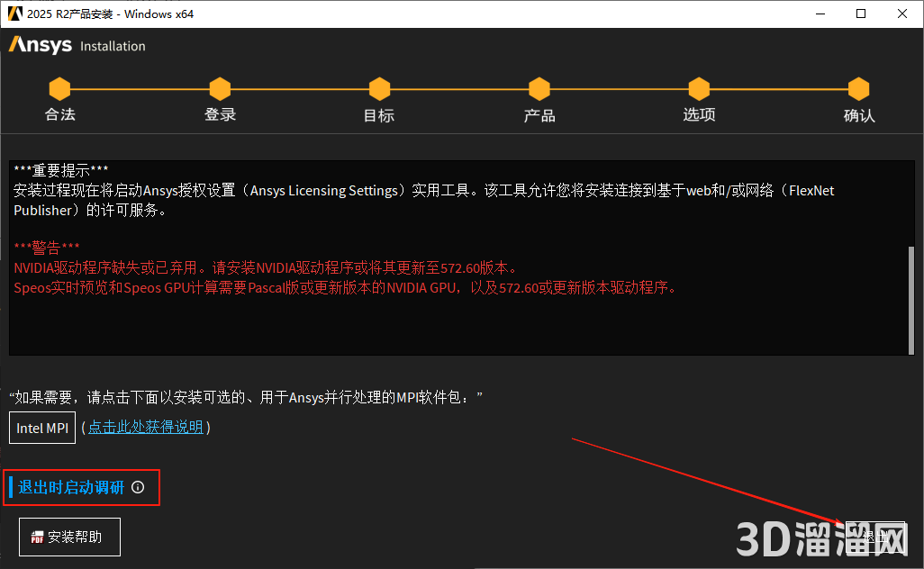Screen dimensions: 924x569
Task: Click the 登录 step hexagon icon
Action: 220,88
